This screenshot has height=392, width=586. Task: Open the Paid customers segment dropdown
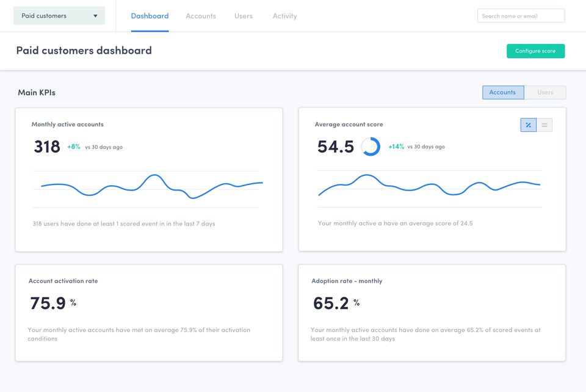pos(59,16)
